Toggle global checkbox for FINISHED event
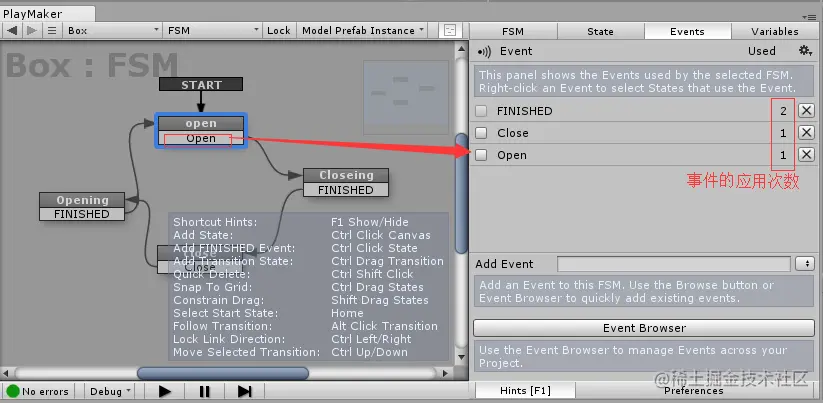Image resolution: width=823 pixels, height=403 pixels. coord(481,111)
